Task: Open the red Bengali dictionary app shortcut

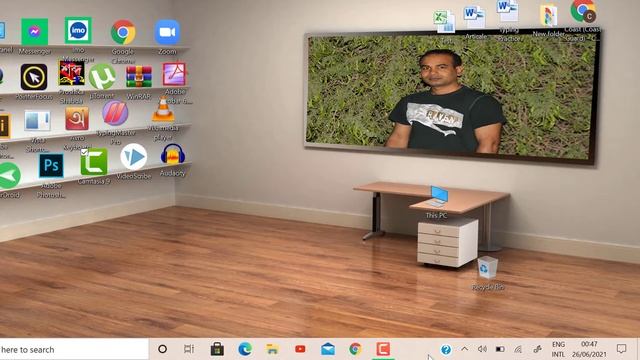Action: coord(71,73)
